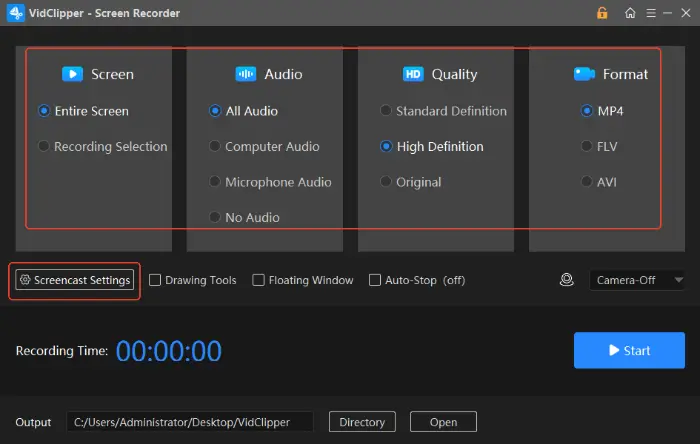Viewport: 700px width, 444px height.
Task: Click the webcam icon beside Camera-Off
Action: coord(566,280)
